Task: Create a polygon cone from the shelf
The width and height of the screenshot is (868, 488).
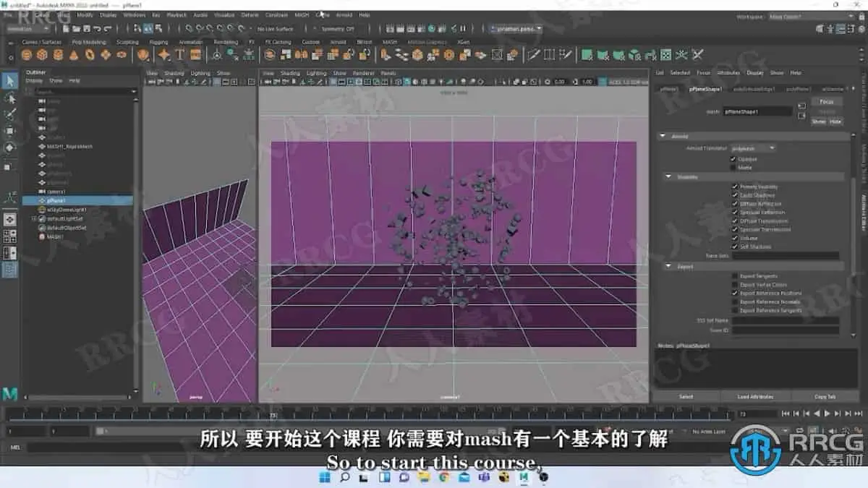Action: click(75, 55)
